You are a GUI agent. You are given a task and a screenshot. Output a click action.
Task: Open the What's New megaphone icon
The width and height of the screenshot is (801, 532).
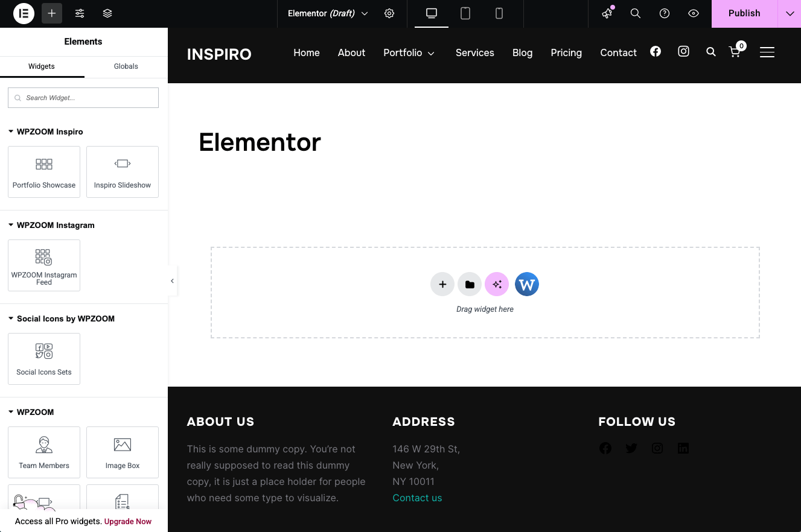pos(607,13)
